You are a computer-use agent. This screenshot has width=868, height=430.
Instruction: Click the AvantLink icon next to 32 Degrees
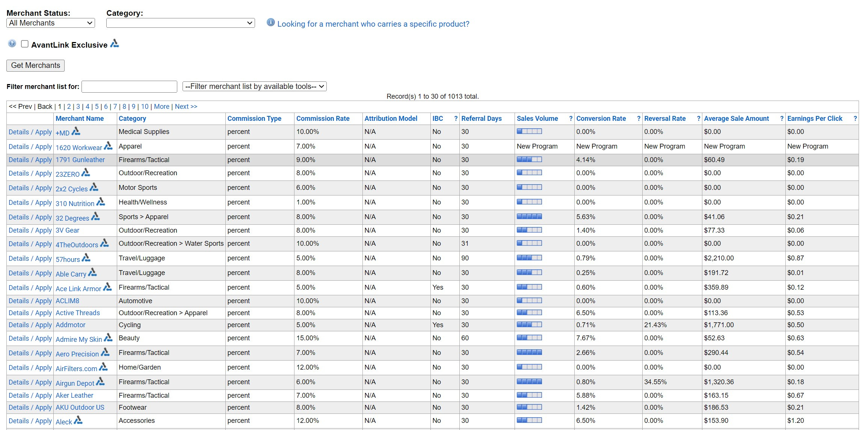(95, 216)
